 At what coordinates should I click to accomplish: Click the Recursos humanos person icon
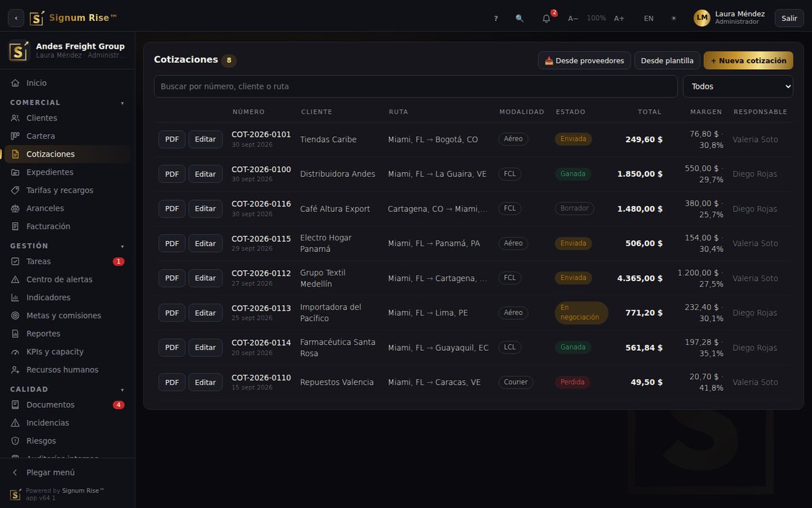point(16,370)
